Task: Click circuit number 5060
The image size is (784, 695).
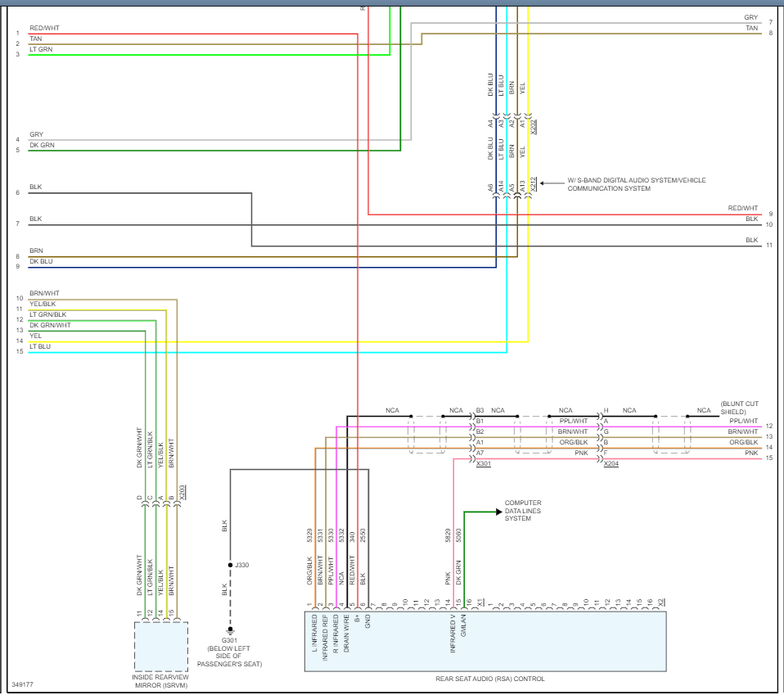Action: pos(458,535)
